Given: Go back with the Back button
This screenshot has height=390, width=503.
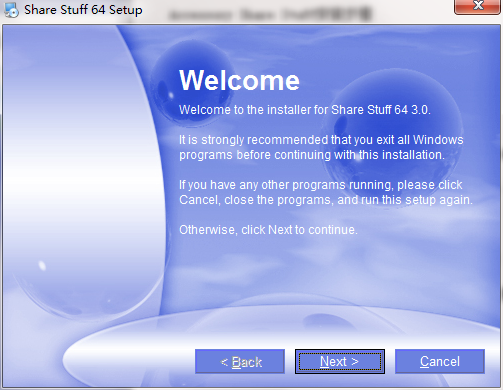Looking at the screenshot, I should pos(240,361).
